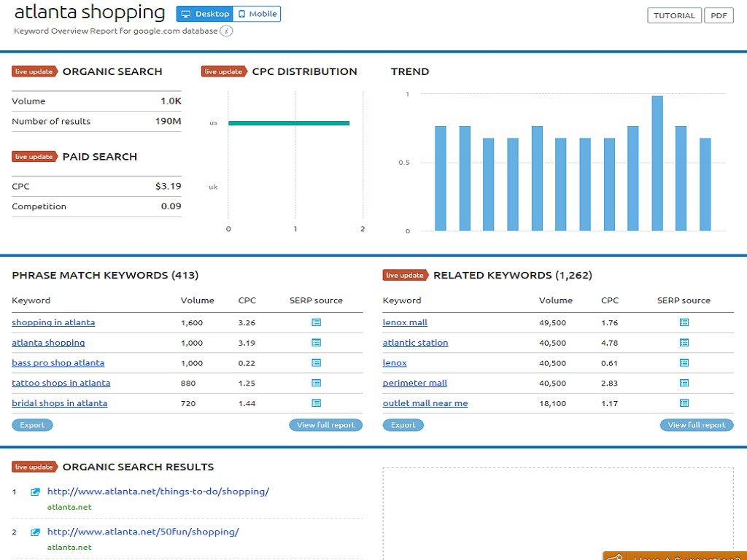Screen dimensions: 747x560
Task: Open SERP source icon for outlet mall near me
Action: click(684, 403)
